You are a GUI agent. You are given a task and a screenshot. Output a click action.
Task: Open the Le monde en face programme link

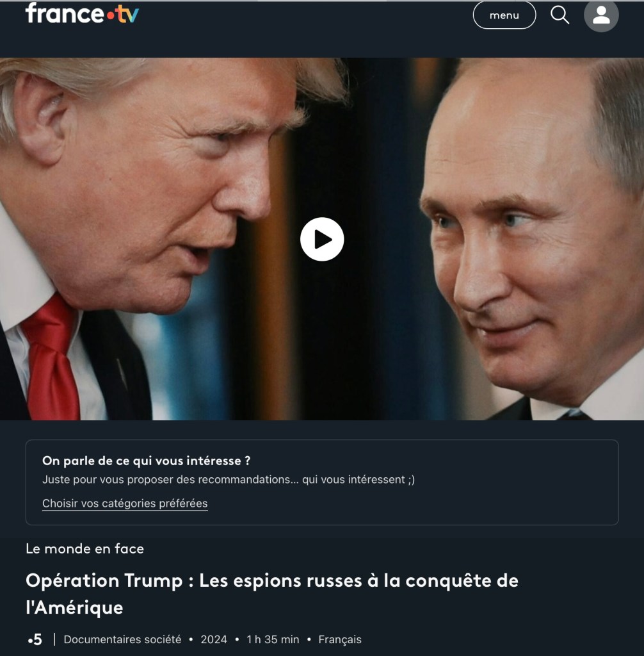85,548
